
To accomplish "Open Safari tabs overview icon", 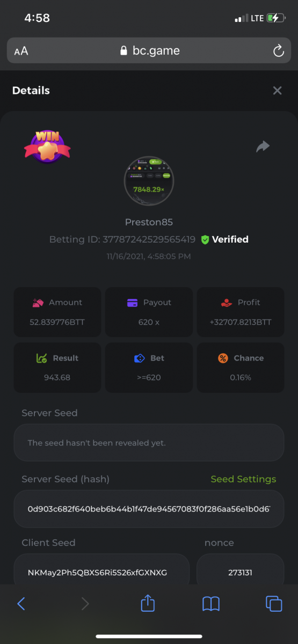I will pos(274,604).
